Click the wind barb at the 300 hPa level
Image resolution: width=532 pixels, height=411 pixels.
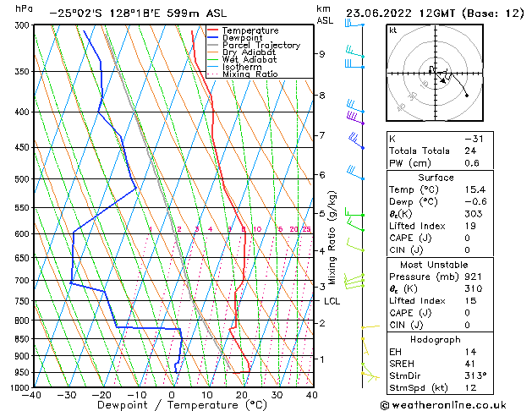click(x=354, y=23)
